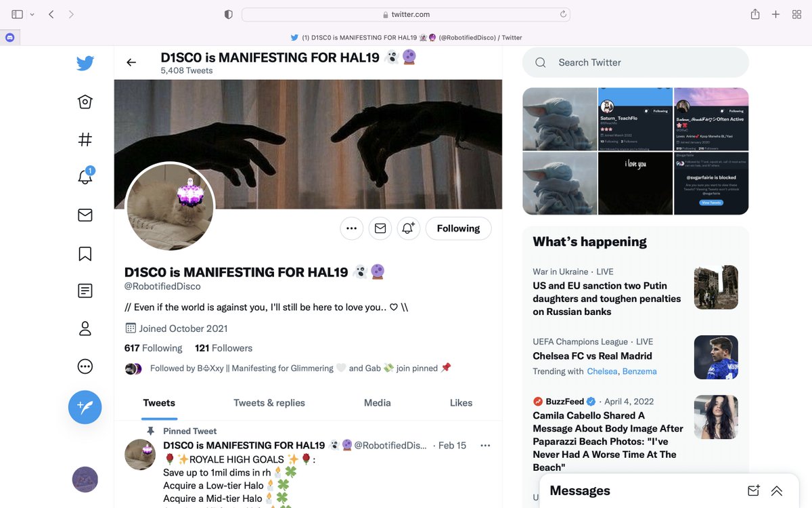Open Explore via the hashtag icon
This screenshot has height=508, width=812.
pos(85,140)
